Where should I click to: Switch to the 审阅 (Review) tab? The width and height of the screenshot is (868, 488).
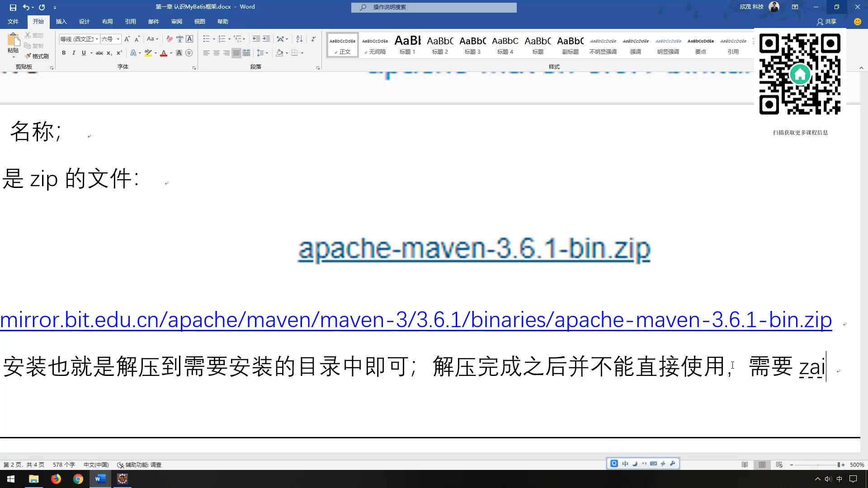(176, 21)
